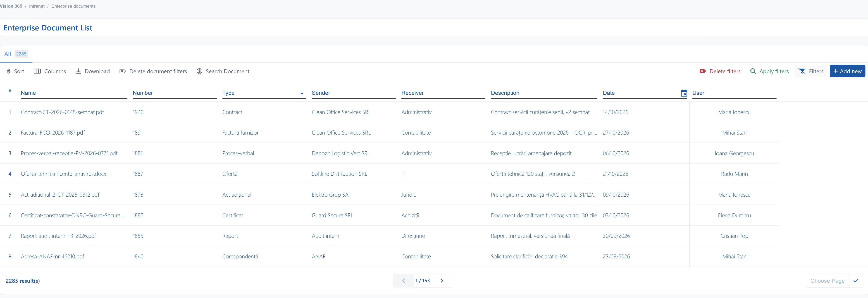Click Adresa-ANAF-nr-46210.pdf
This screenshot has height=298, width=868.
pyautogui.click(x=52, y=256)
